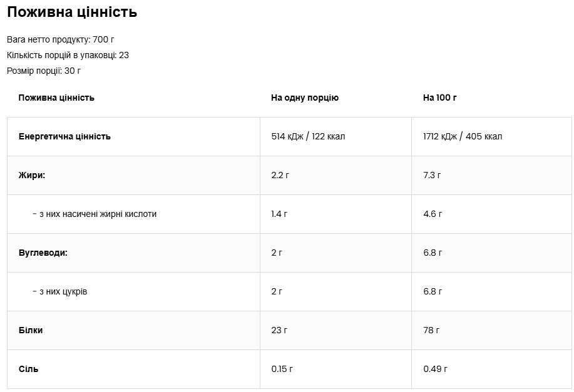
Task: Select the 'Білки' row label
Action: (31, 330)
